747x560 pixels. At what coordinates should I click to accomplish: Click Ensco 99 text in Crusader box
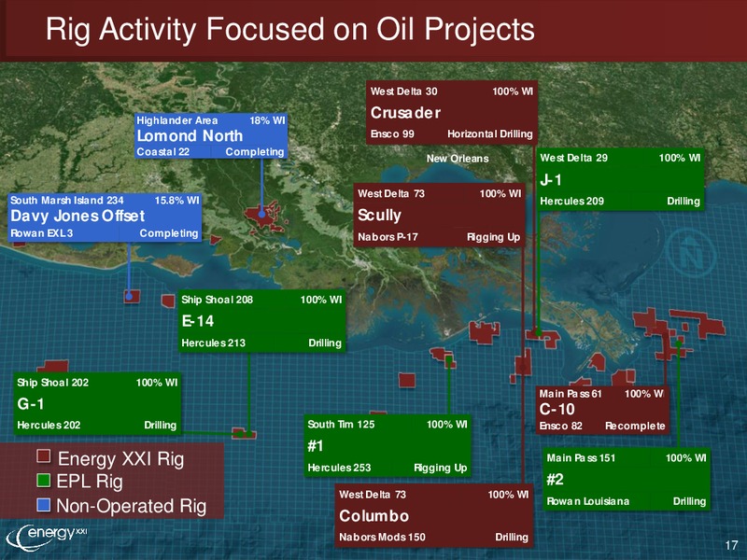pos(392,133)
